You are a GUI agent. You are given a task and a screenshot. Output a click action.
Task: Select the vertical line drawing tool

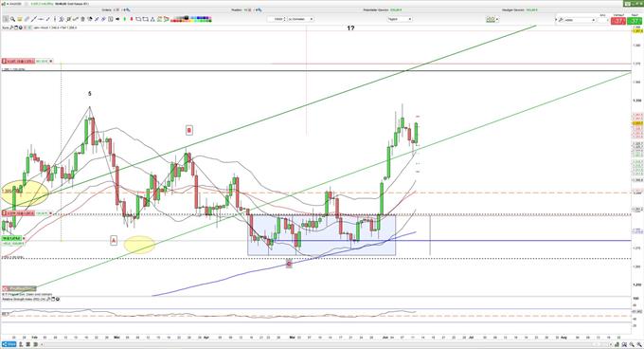tap(55, 19)
